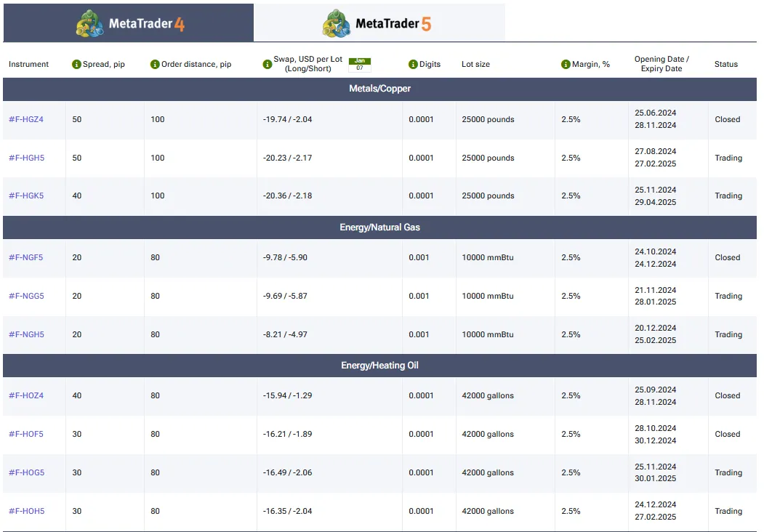Open the Jan 07 calendar icon
The image size is (764, 532).
click(x=359, y=64)
